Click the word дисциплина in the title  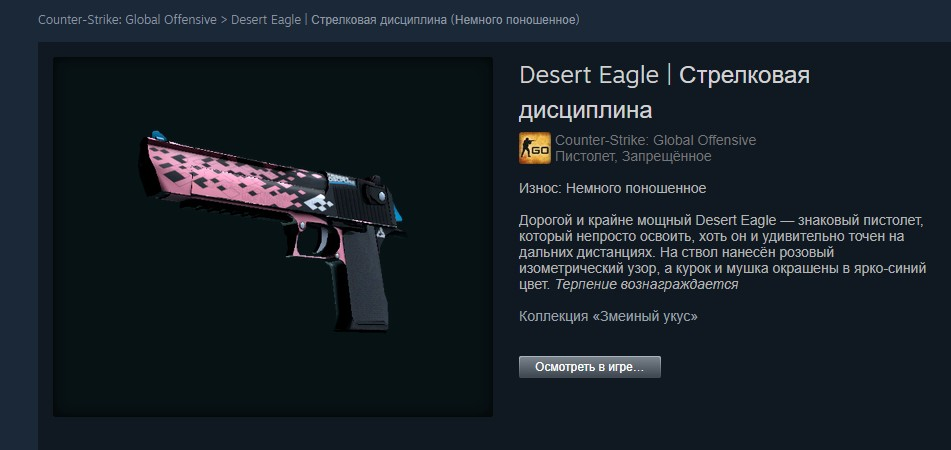(585, 110)
